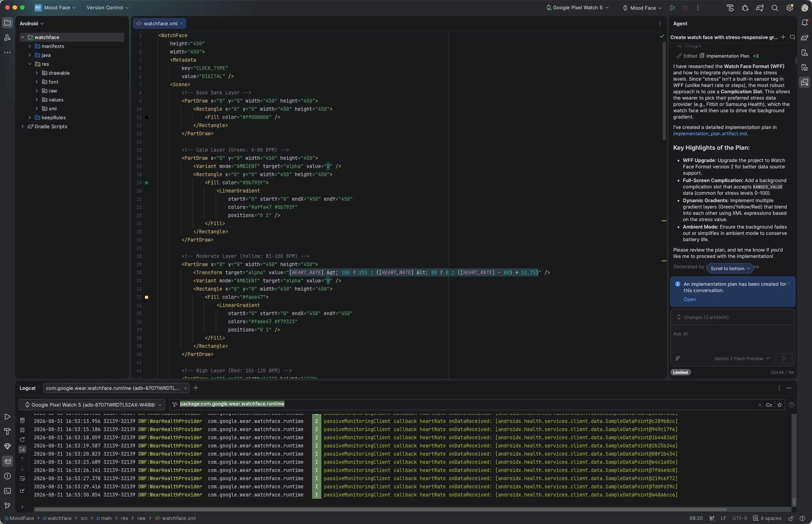Open Version Control git tool window
The height and width of the screenshot is (524, 812).
[x=7, y=506]
